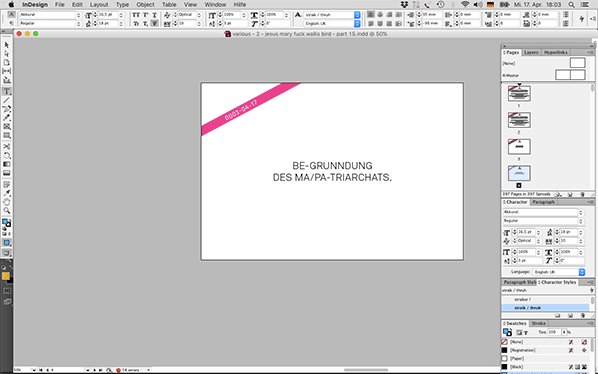Select the [Registration] swatch
The height and width of the screenshot is (374, 598).
pos(545,350)
